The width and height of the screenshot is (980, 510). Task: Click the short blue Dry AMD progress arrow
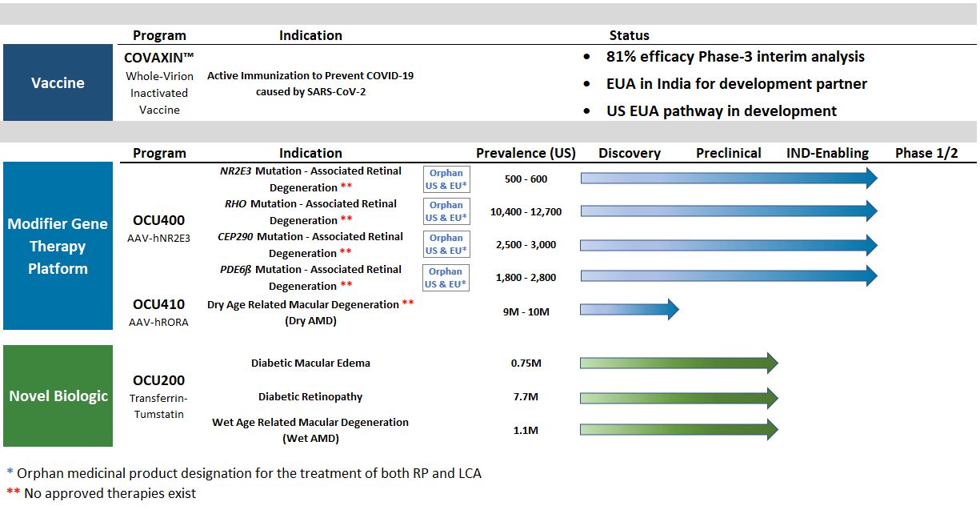(x=628, y=309)
